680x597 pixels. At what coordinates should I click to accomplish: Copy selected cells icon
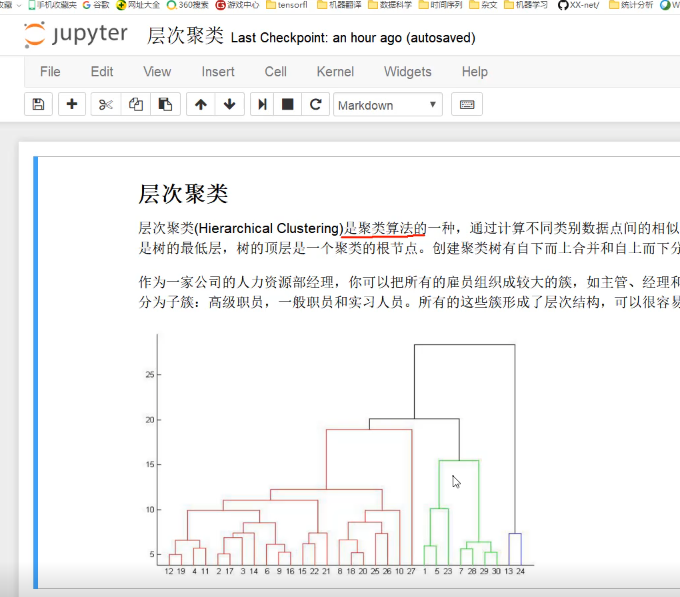point(136,105)
